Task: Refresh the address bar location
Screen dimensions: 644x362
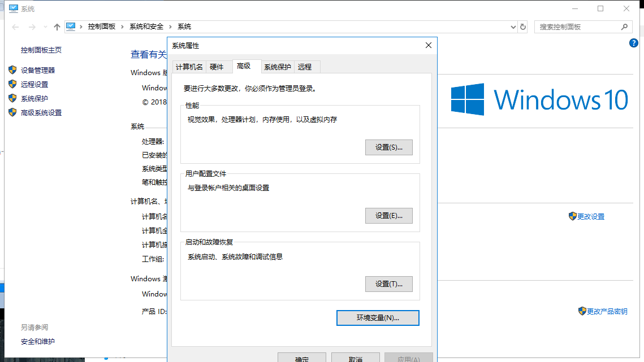Action: point(523,27)
